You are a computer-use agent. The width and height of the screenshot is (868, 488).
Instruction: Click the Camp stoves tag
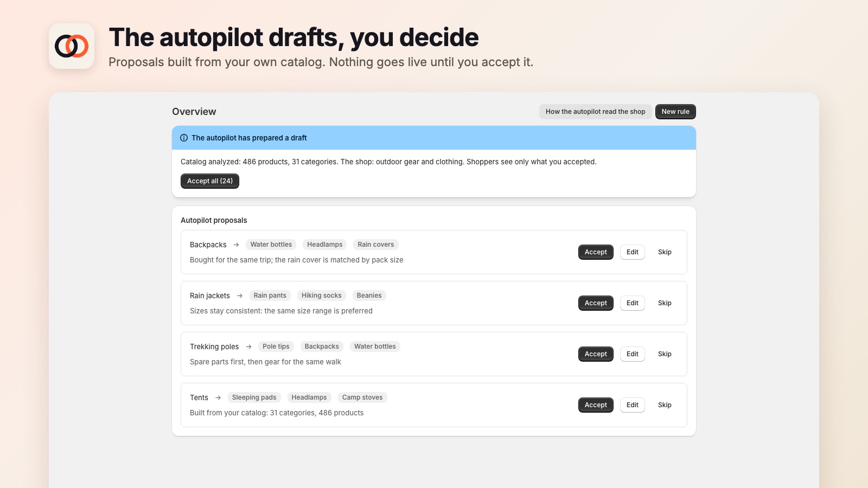click(x=362, y=397)
